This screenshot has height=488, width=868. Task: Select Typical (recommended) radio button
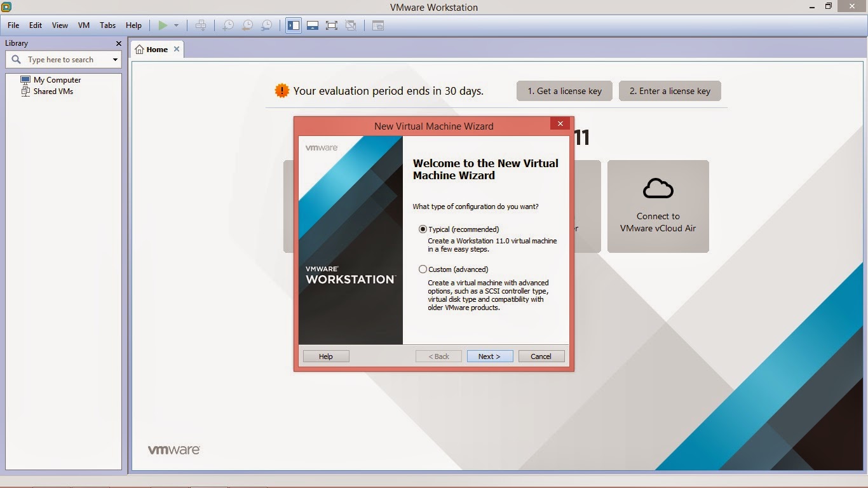click(423, 229)
